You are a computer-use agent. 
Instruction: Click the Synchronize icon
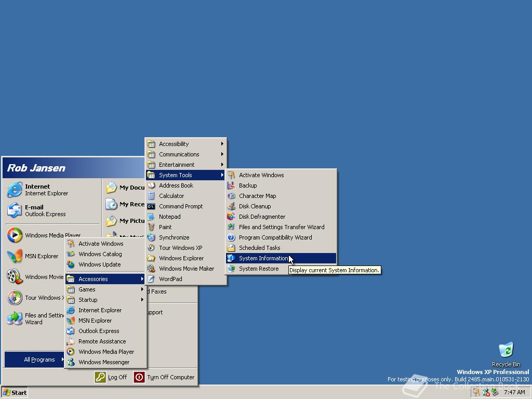click(x=151, y=237)
